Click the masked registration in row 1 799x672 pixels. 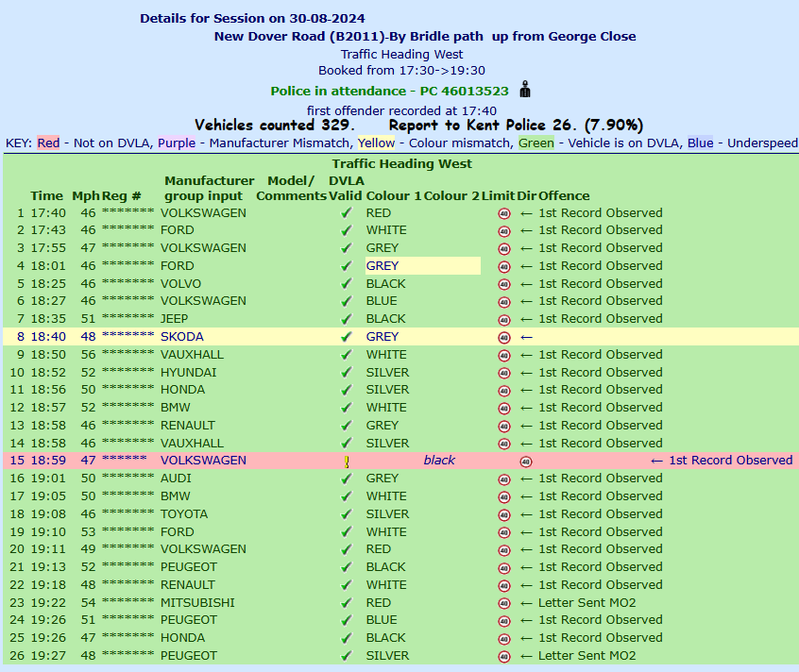click(127, 211)
